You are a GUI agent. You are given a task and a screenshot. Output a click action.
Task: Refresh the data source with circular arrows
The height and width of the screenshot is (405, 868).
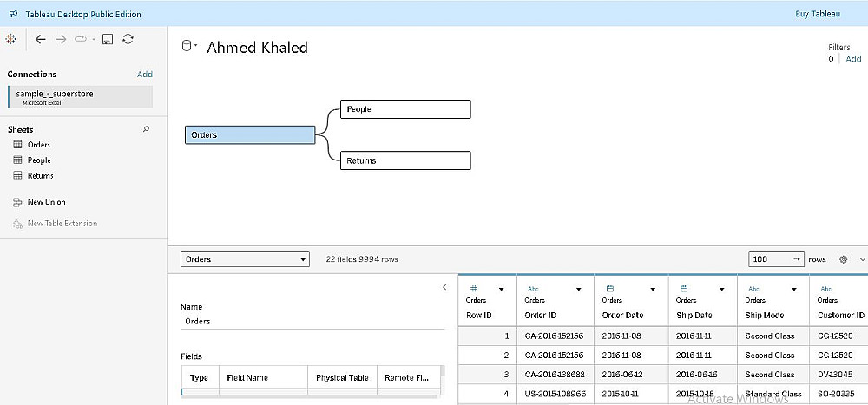(x=128, y=39)
